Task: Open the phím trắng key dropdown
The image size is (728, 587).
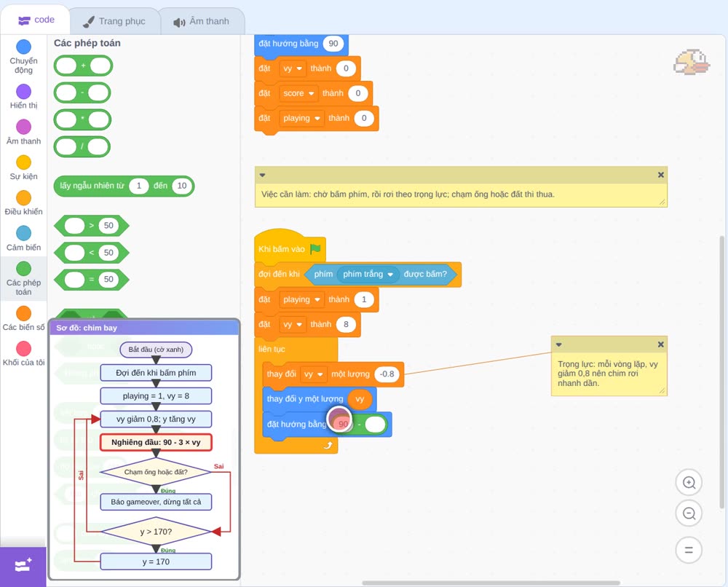Action: 368,274
